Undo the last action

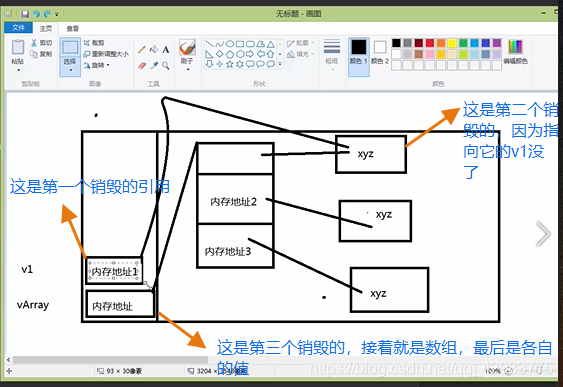(x=36, y=14)
